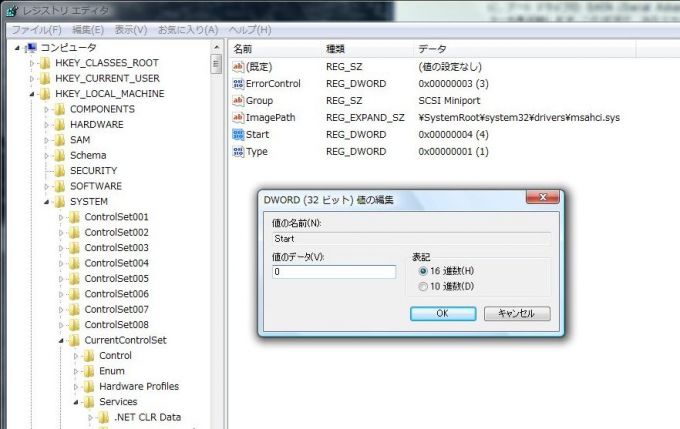
Task: Click the HKEY_CLASSES_ROOT folder icon
Action: tap(45, 63)
